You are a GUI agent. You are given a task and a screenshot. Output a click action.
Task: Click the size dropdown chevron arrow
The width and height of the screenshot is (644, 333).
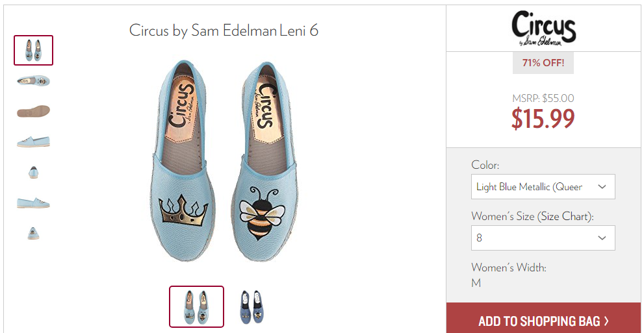(602, 238)
